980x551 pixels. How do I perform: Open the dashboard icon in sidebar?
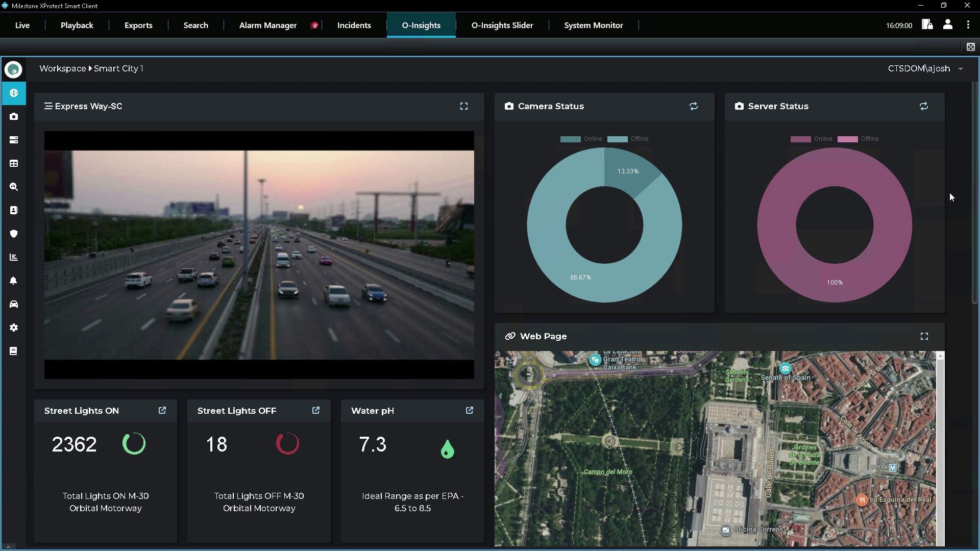pos(14,93)
